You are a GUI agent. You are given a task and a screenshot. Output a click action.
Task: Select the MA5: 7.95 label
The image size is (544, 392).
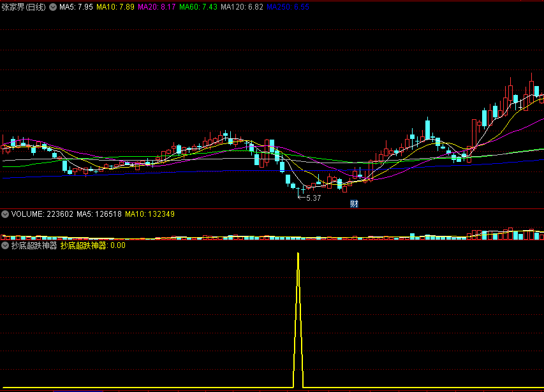point(76,7)
